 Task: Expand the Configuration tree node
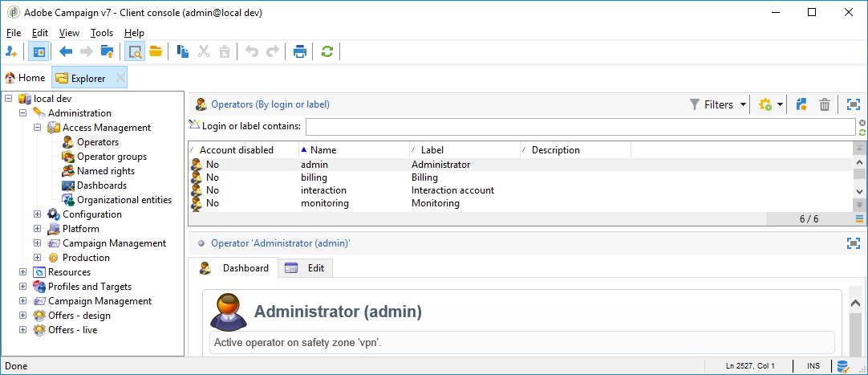pyautogui.click(x=37, y=214)
